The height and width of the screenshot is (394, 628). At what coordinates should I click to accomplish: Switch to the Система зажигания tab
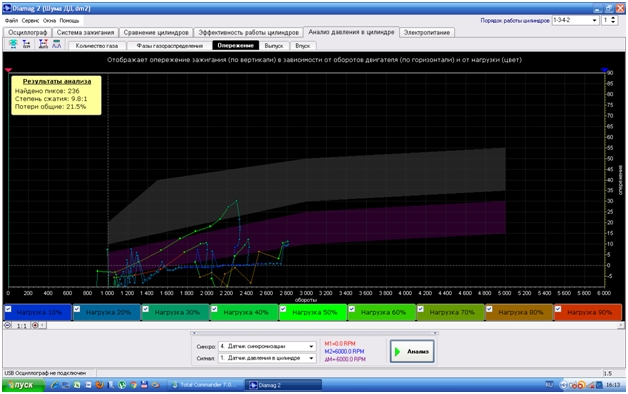[x=85, y=32]
